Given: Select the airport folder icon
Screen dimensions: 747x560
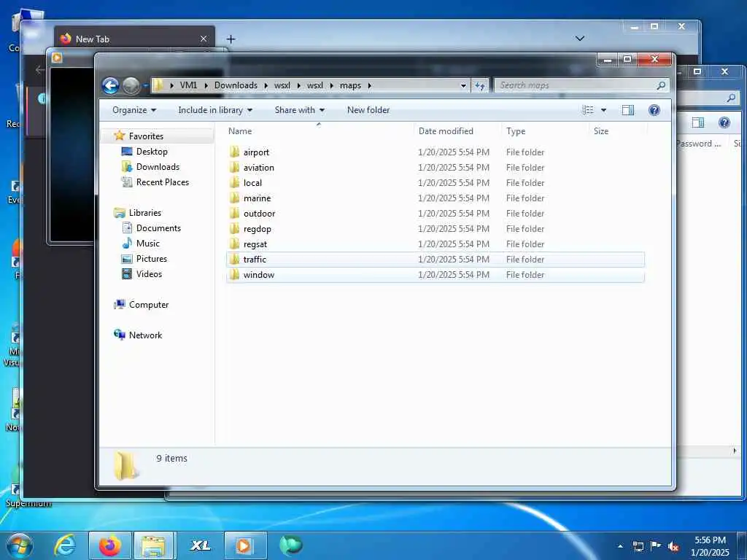Looking at the screenshot, I should coord(234,152).
